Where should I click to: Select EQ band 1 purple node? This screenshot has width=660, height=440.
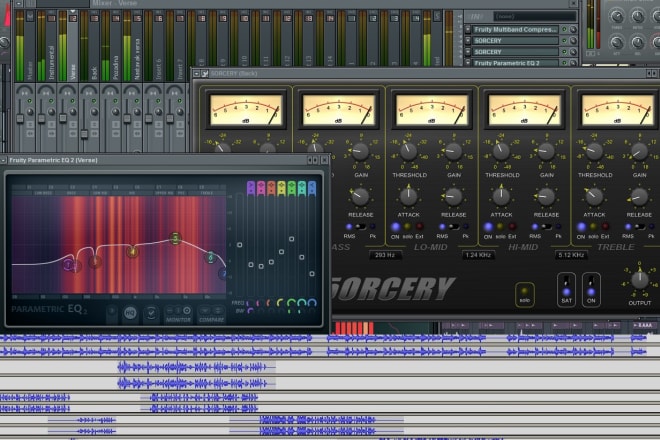(69, 265)
